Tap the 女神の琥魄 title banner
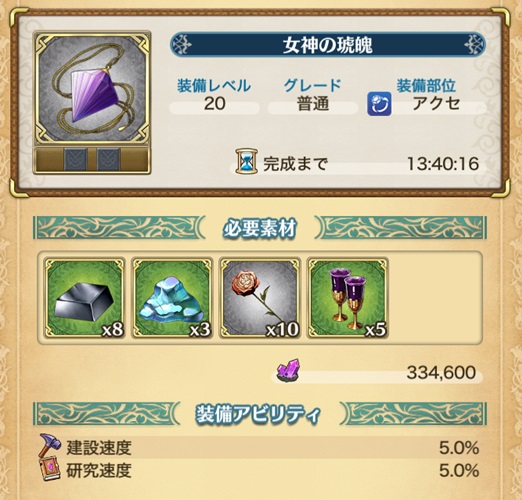Screen dimensions: 522x500 (x=327, y=45)
